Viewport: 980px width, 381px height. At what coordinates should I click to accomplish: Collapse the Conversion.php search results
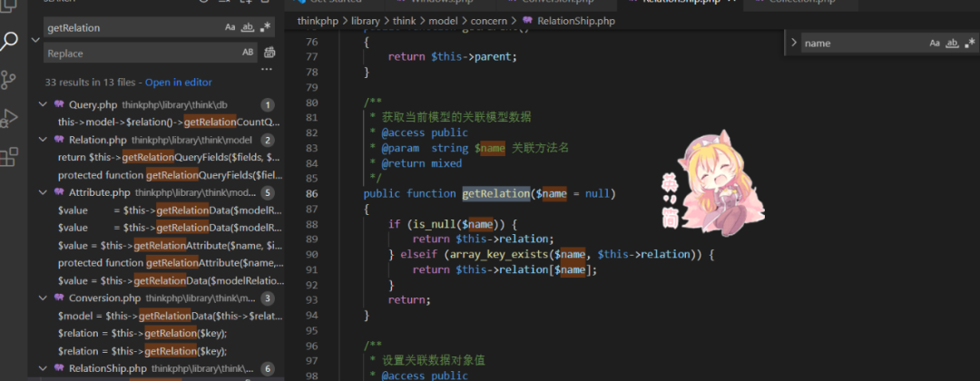[43, 298]
